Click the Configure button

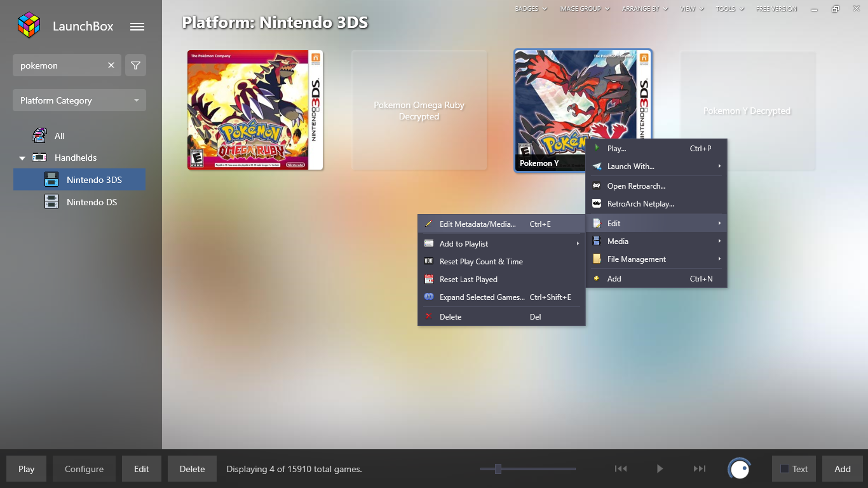tap(84, 469)
